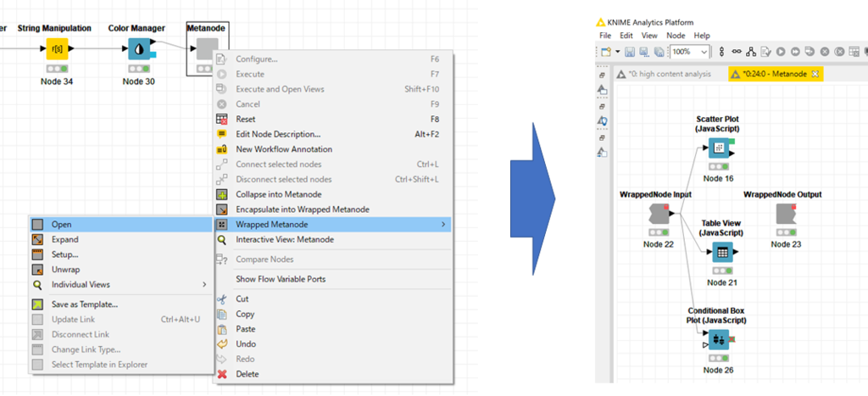The height and width of the screenshot is (396, 868).
Task: Choose Unwrap in the submenu
Action: coord(120,270)
